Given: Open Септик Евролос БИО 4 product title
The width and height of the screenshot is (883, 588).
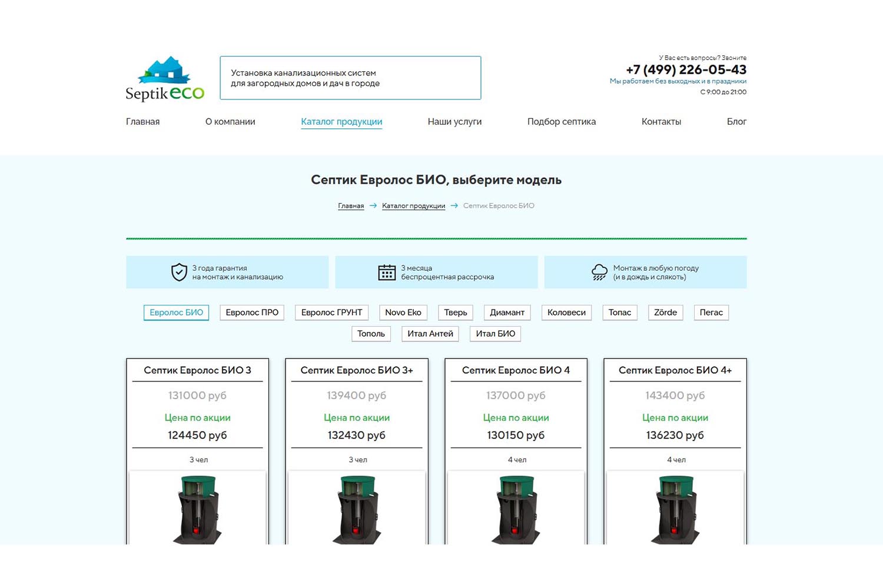Looking at the screenshot, I should 516,370.
